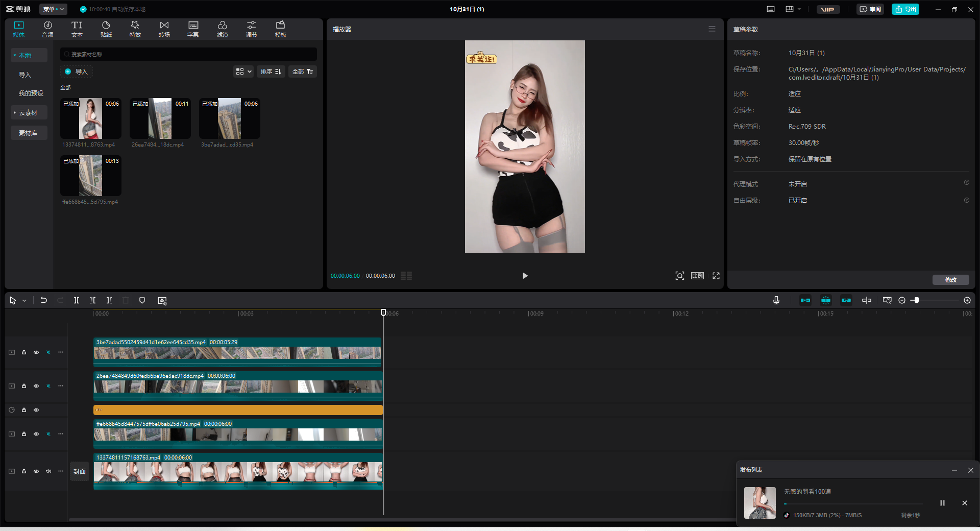Viewport: 980px width, 531px height.
Task: Click the timeline horizontal scrollbar
Action: [x=403, y=520]
